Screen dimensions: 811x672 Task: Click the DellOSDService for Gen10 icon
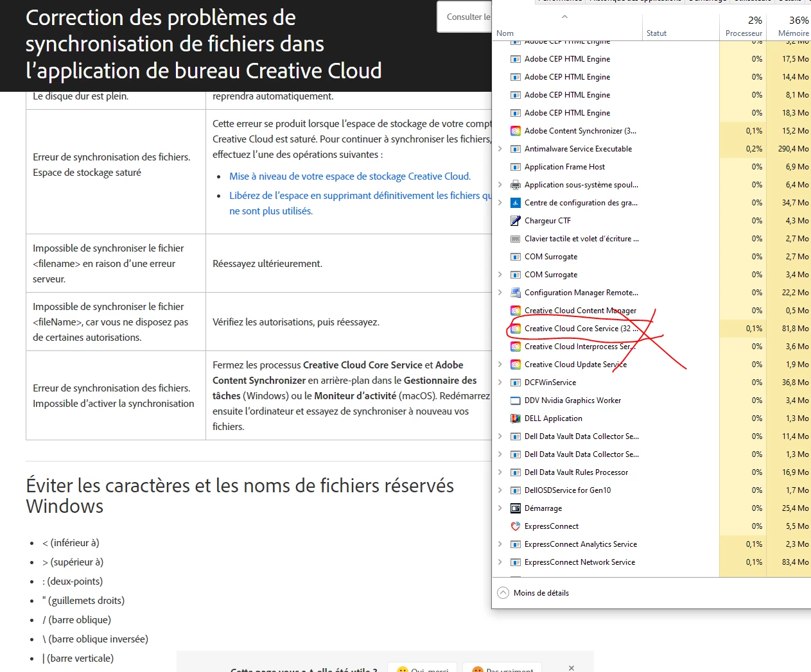point(515,490)
